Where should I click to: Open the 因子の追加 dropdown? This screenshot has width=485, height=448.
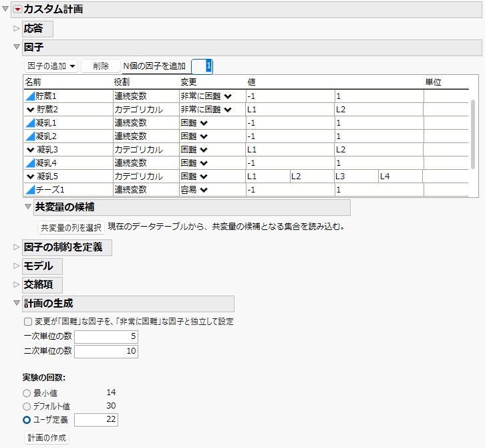click(51, 66)
